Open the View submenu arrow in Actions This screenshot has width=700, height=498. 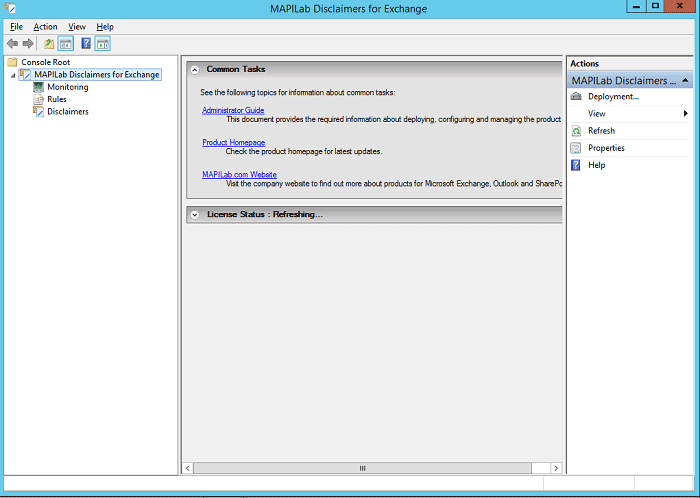(686, 113)
